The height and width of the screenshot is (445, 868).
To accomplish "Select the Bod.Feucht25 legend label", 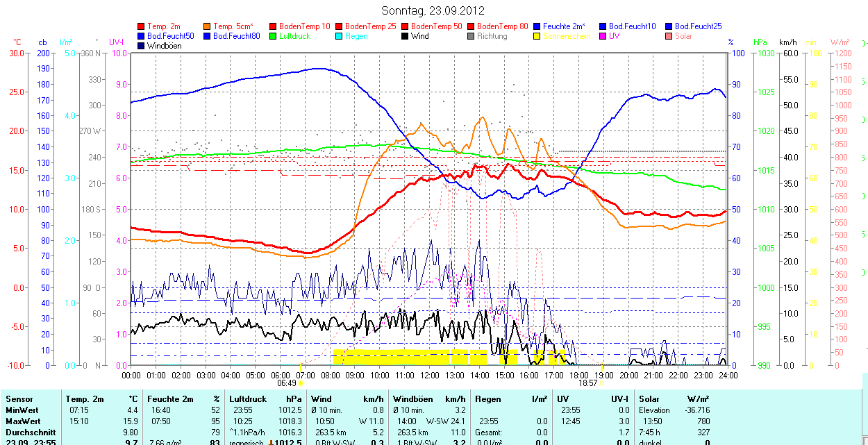I will pyautogui.click(x=698, y=26).
